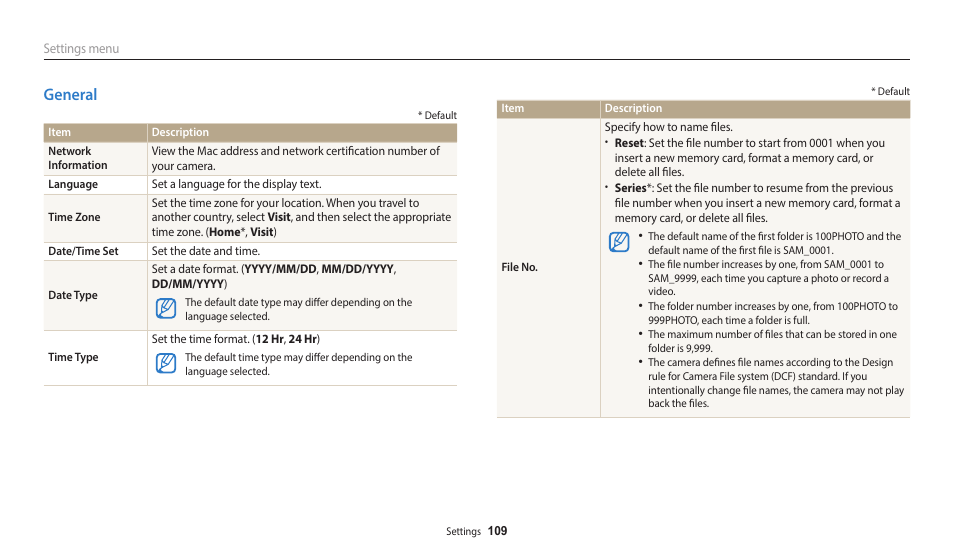Select the 'File No.' item cell
Screen dimensions: 954x557
point(548,267)
